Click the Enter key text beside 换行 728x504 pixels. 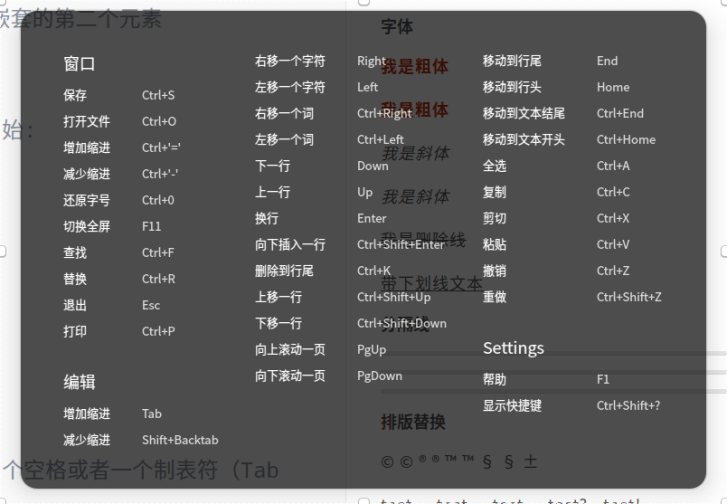tap(371, 218)
